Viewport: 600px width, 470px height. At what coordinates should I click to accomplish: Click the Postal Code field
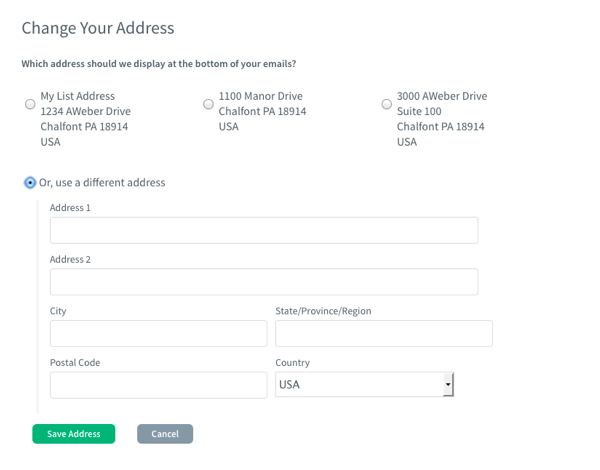[x=158, y=385]
